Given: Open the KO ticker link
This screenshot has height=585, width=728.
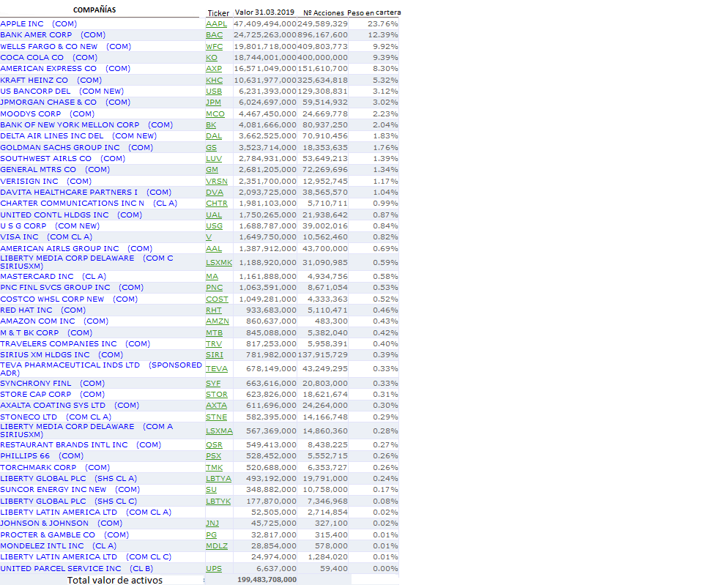Looking at the screenshot, I should click(x=211, y=58).
